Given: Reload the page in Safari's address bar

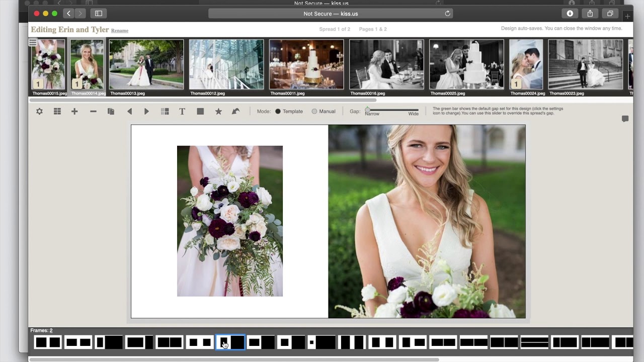Looking at the screenshot, I should pos(447,14).
